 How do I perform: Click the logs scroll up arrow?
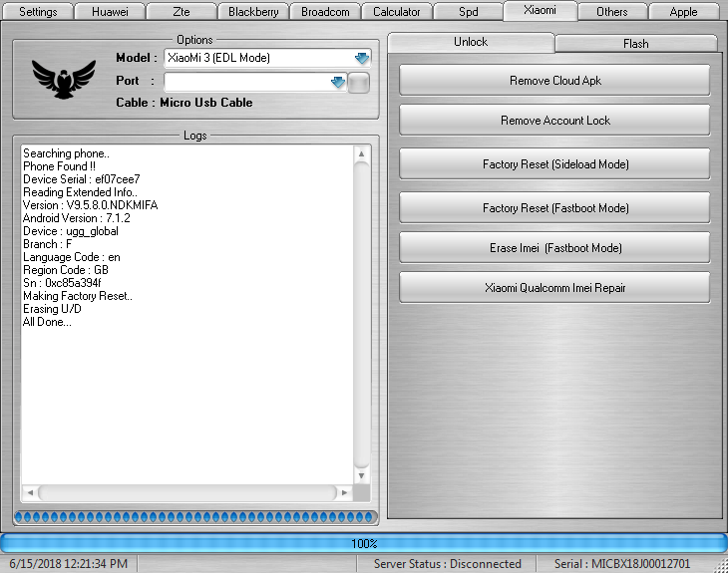(361, 153)
